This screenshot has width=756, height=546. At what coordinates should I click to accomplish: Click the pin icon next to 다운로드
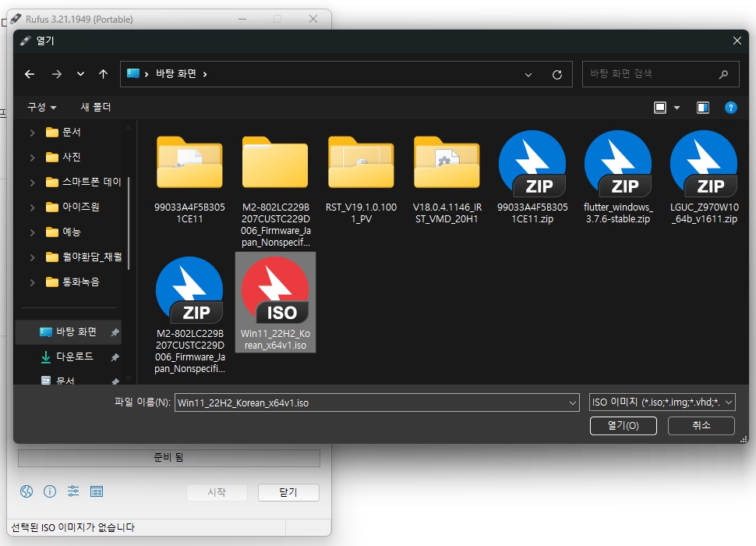pyautogui.click(x=115, y=357)
